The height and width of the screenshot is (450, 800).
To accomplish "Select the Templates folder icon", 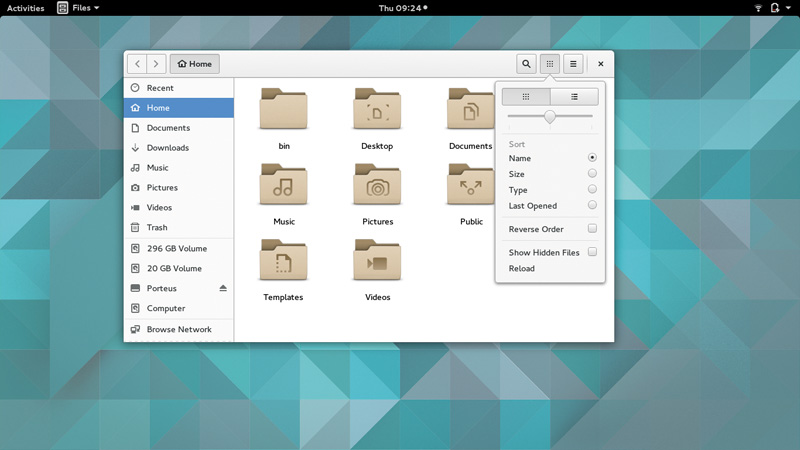I will 283,260.
